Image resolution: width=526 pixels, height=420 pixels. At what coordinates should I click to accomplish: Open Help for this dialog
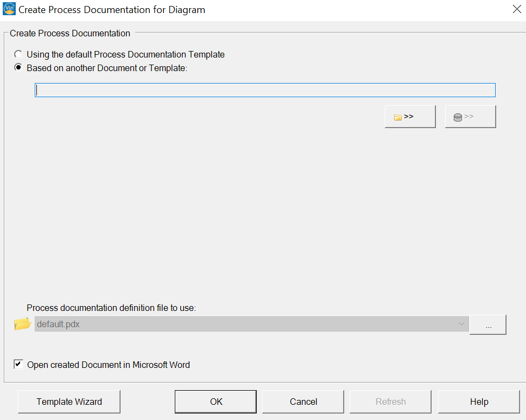click(479, 402)
